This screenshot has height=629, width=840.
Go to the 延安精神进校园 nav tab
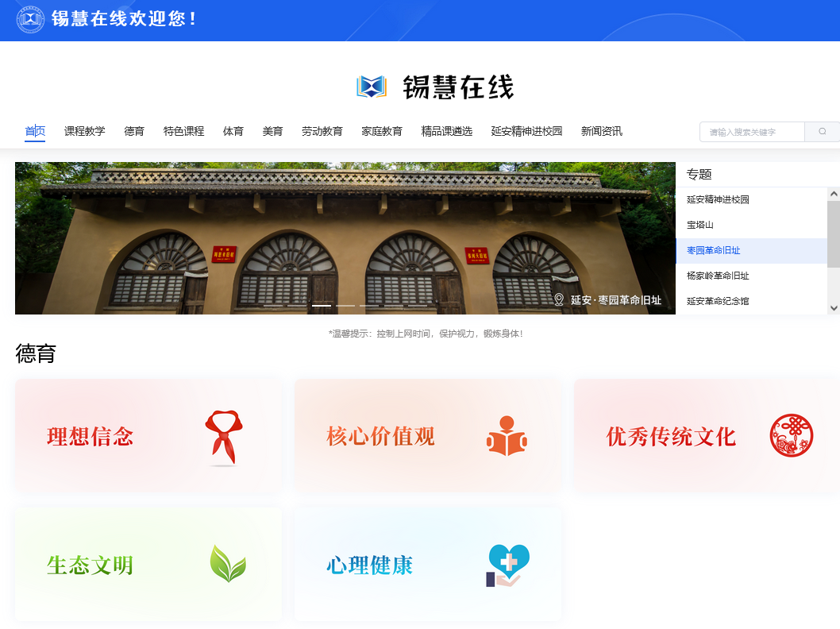(x=526, y=131)
